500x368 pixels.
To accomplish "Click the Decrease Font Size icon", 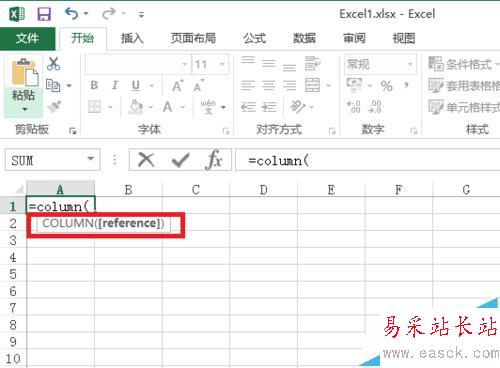I will tap(199, 86).
